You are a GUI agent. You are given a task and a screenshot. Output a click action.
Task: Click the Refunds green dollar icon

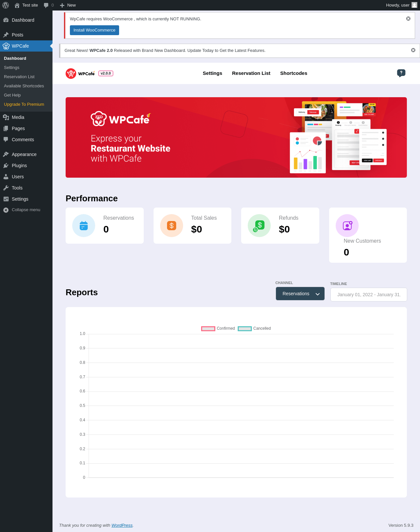coord(259,226)
